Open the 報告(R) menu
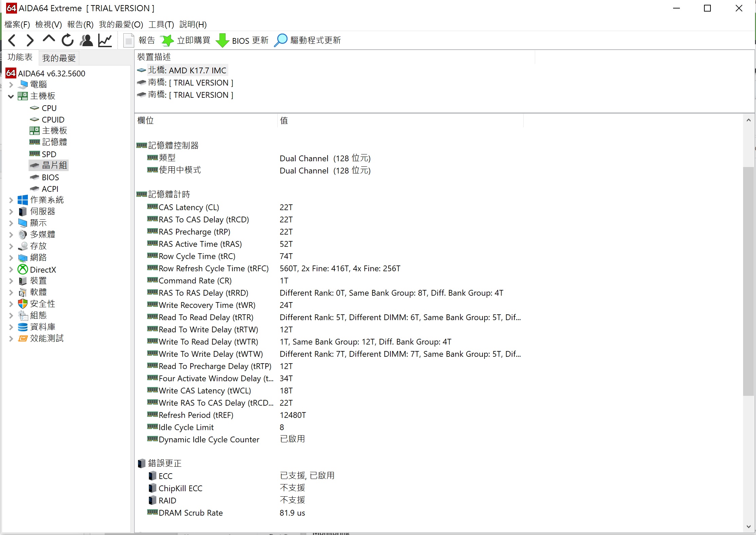756x535 pixels. 80,24
